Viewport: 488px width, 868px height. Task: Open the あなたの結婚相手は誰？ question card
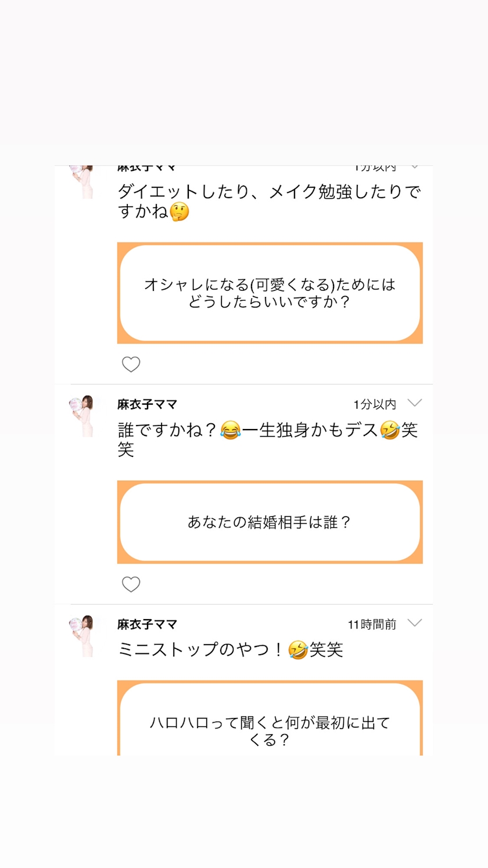click(x=270, y=522)
